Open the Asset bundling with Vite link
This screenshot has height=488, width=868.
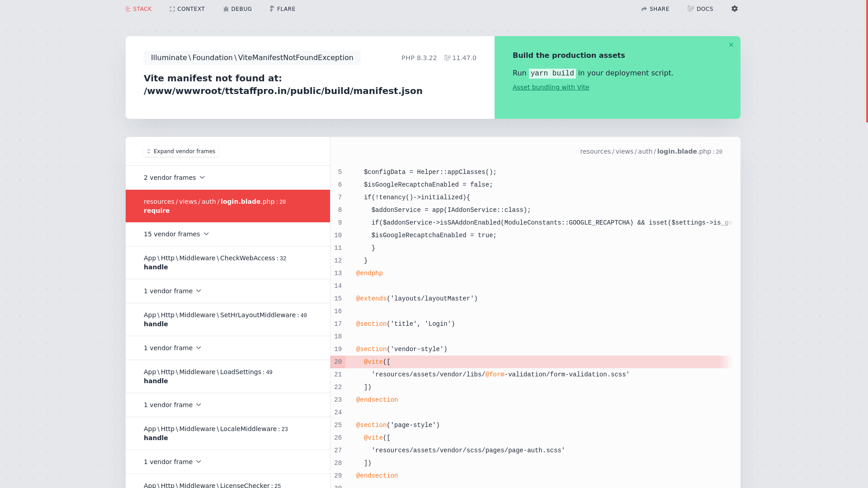click(551, 87)
